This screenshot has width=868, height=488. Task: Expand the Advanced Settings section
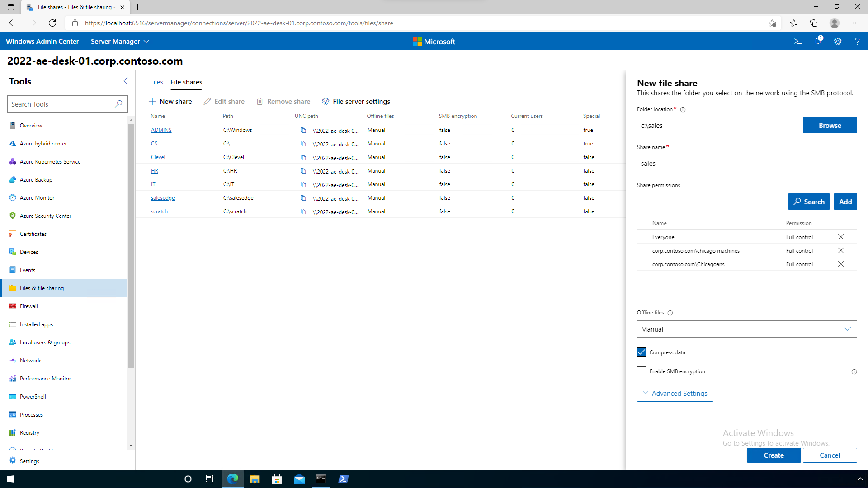coord(675,393)
